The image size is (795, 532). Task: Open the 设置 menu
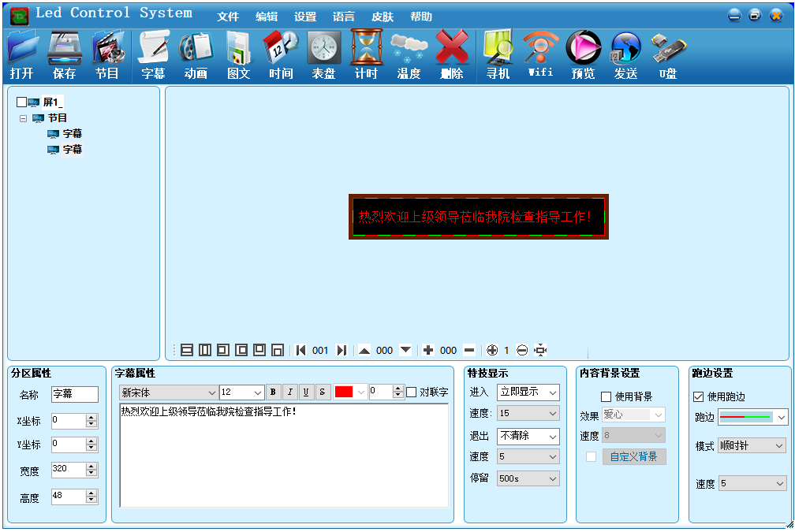(x=305, y=17)
